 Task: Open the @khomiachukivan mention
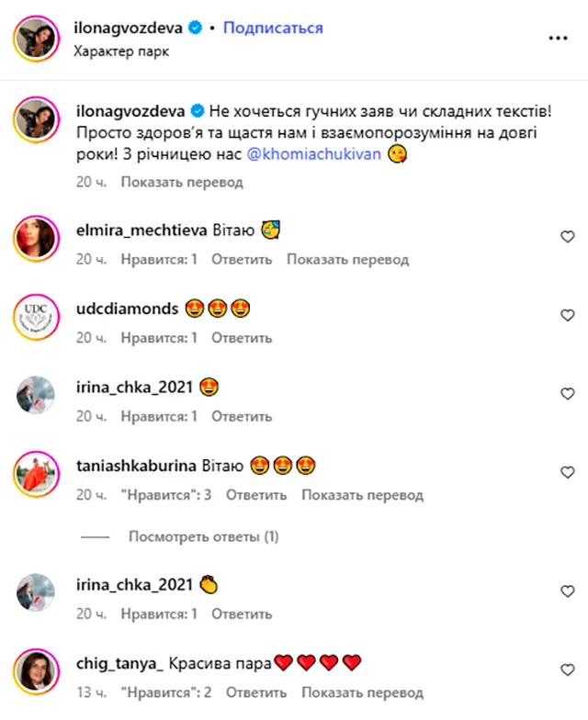coord(314,154)
